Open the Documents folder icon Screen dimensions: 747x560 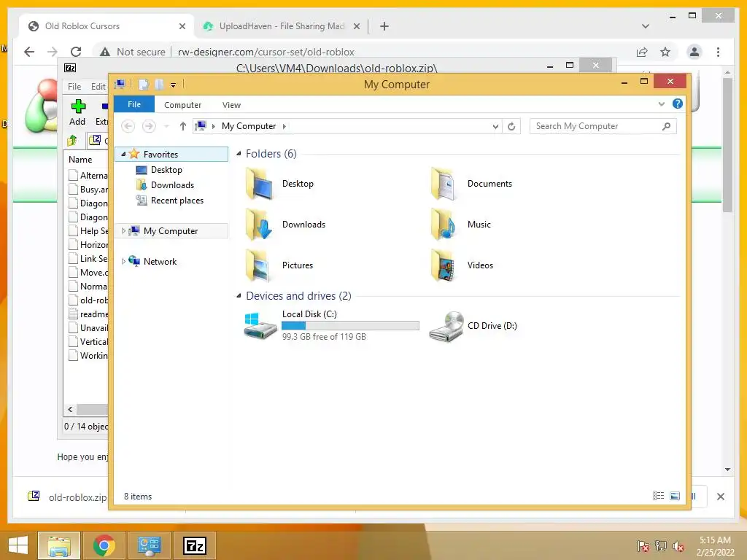click(x=444, y=184)
